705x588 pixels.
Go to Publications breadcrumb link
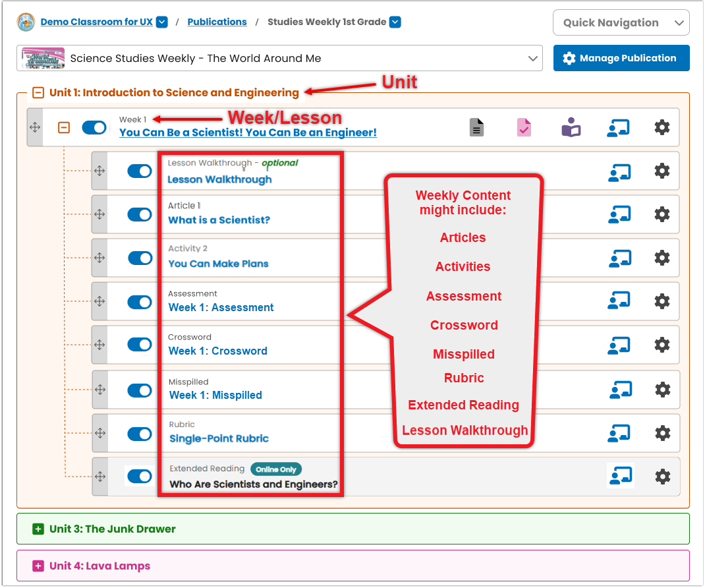pos(217,22)
